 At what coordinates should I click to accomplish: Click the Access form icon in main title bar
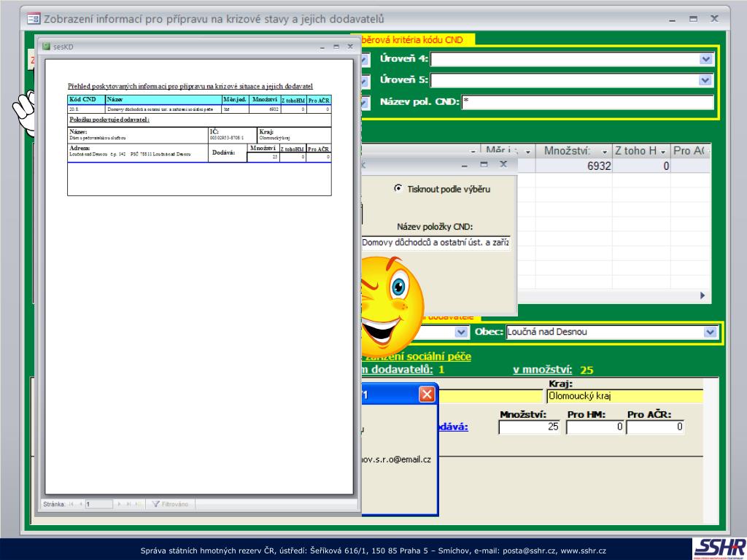coord(34,19)
